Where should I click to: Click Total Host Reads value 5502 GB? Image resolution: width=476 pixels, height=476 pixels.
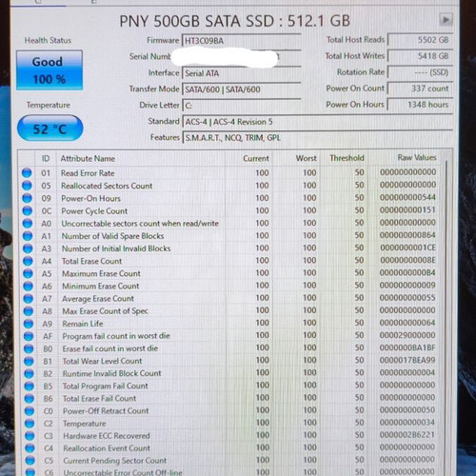(420, 40)
